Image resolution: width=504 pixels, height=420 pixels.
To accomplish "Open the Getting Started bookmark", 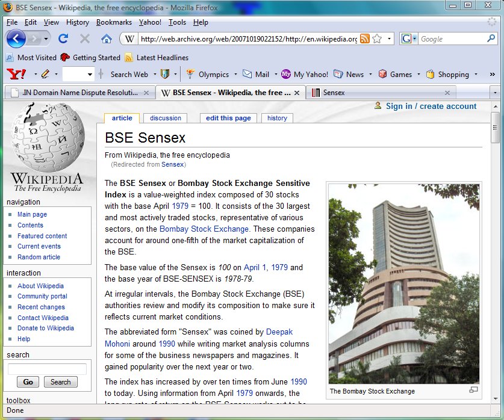I will click(x=90, y=58).
